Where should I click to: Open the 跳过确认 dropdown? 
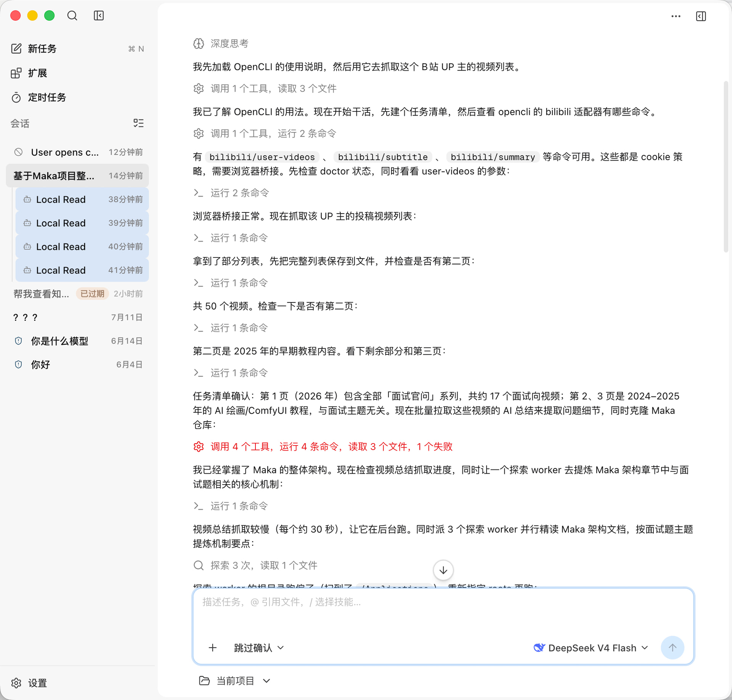pos(259,648)
